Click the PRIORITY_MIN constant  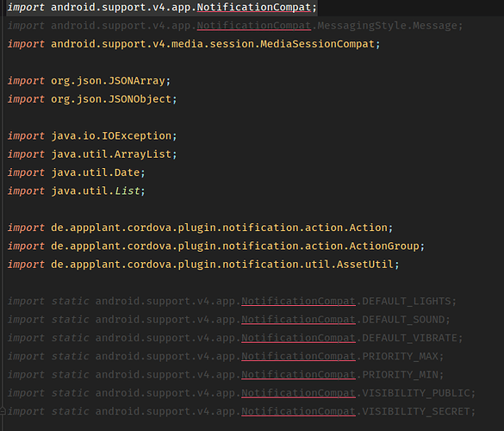[400, 374]
